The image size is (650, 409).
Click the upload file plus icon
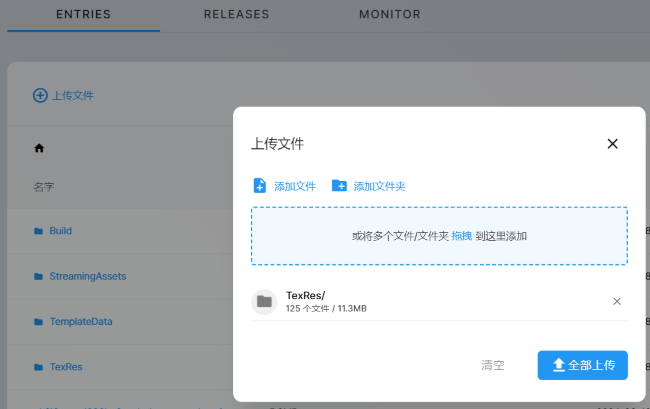coord(40,96)
